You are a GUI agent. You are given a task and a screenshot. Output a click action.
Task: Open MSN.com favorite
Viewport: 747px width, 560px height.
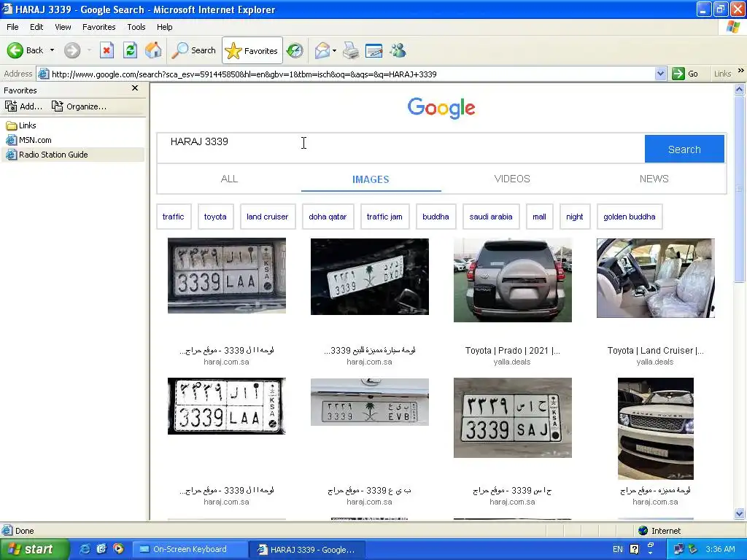28,140
